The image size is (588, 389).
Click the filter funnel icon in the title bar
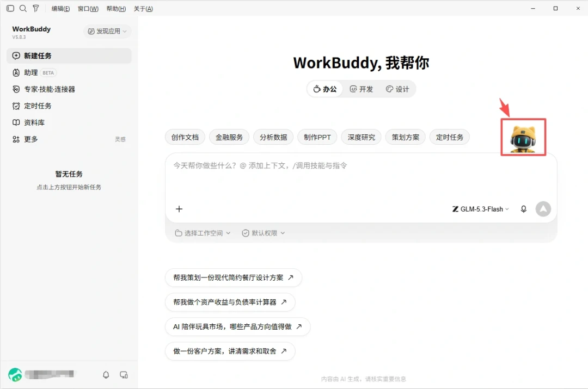coord(35,8)
